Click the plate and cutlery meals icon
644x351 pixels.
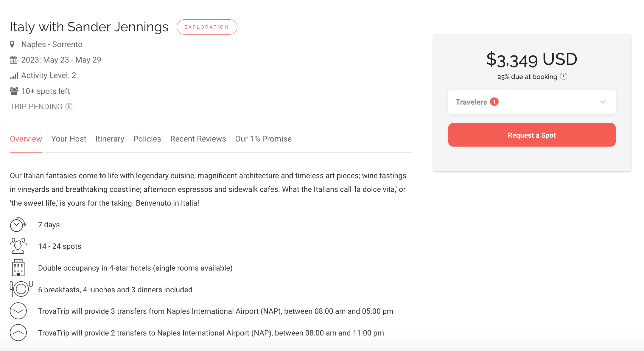pos(21,289)
